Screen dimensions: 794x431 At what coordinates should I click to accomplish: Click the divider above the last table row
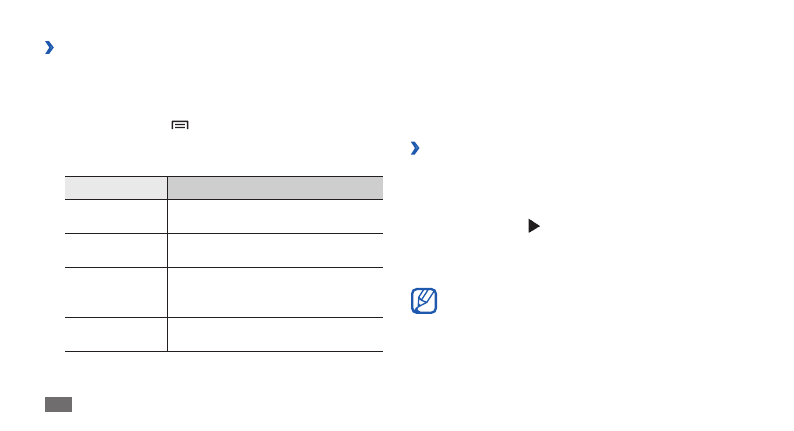point(224,318)
